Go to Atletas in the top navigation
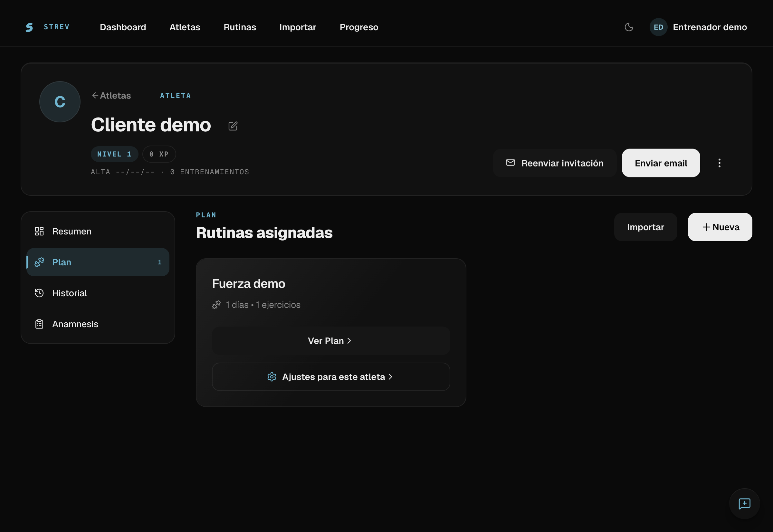 pyautogui.click(x=185, y=27)
